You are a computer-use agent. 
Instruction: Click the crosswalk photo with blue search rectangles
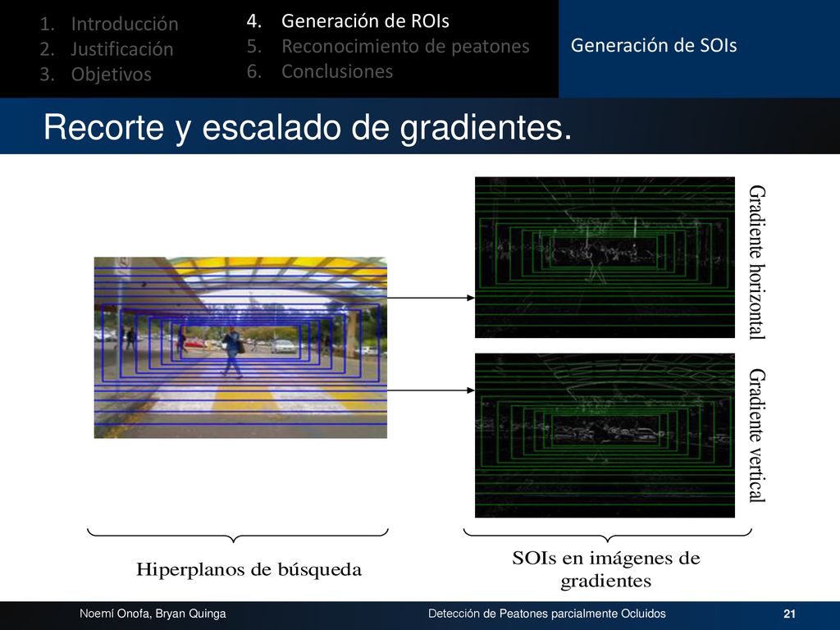240,348
